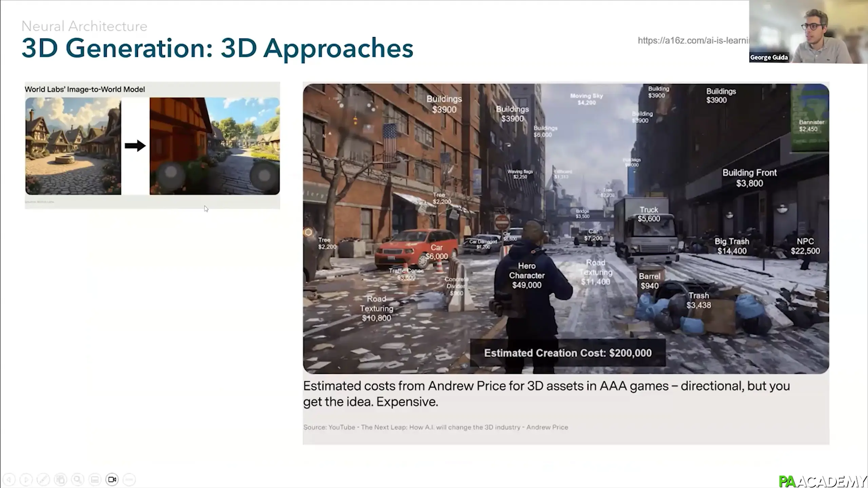Click the 'Traffic Cones $3,600' label
Image resolution: width=868 pixels, height=488 pixels.
pyautogui.click(x=406, y=274)
